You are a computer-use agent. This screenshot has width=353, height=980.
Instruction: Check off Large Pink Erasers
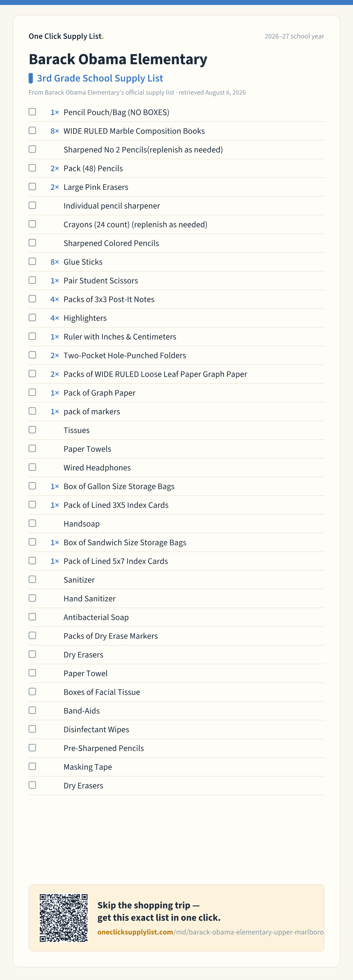[32, 186]
